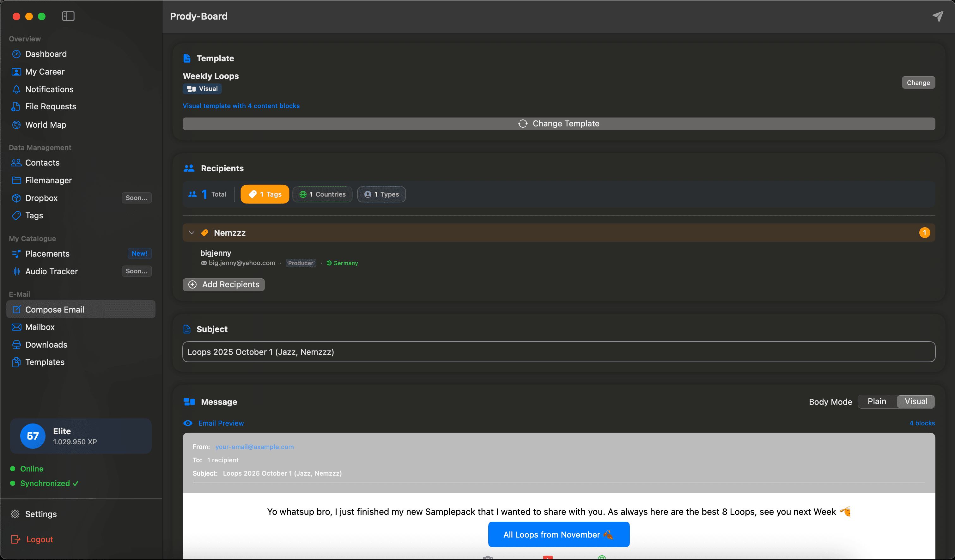The width and height of the screenshot is (955, 560).
Task: Open Placements in My Catalogue
Action: (x=47, y=253)
